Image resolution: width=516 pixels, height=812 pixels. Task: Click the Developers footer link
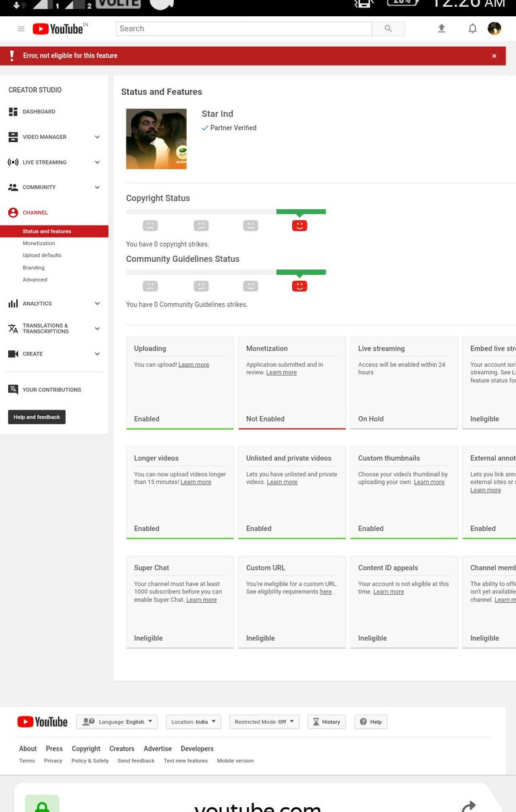point(197,749)
